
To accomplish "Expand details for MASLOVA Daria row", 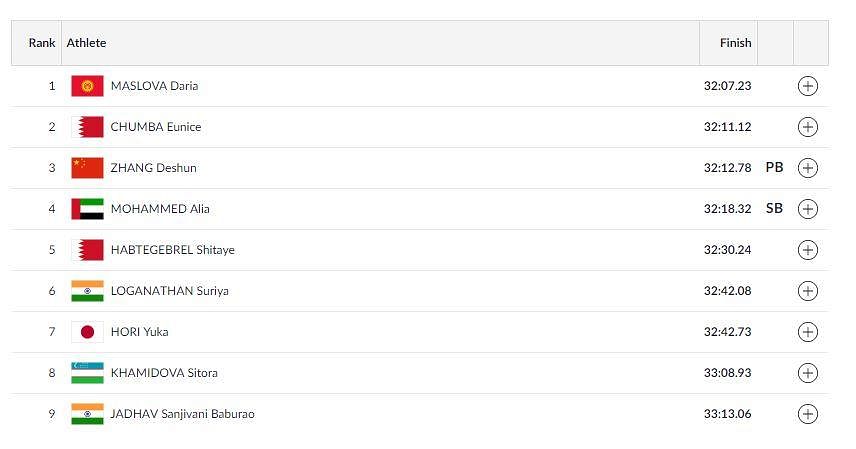I will point(807,86).
